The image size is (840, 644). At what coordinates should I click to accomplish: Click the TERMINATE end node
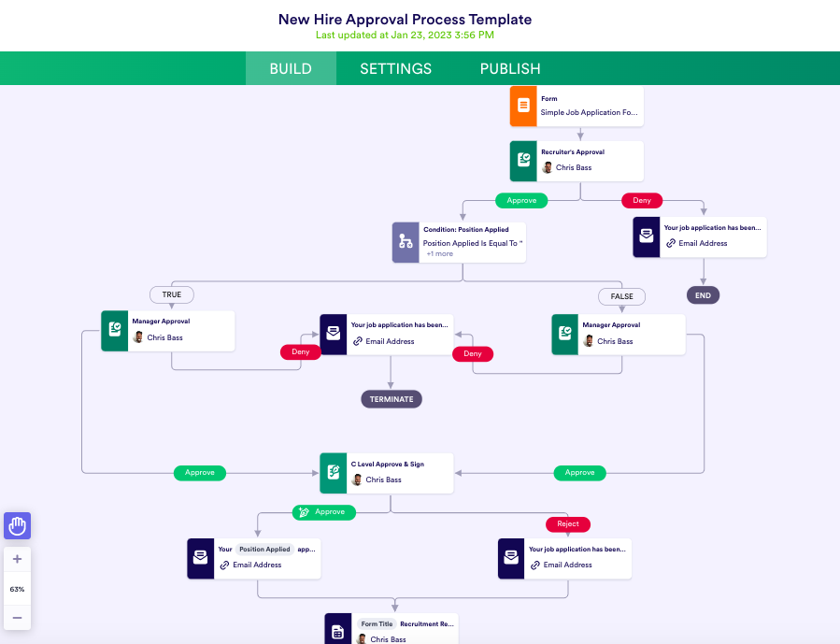point(392,399)
